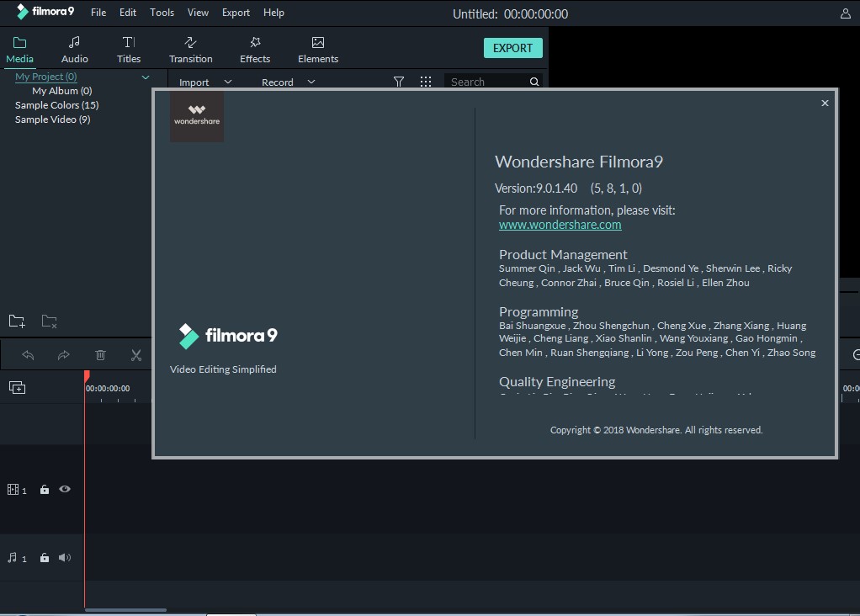
Task: Open the Help menu
Action: pos(273,12)
